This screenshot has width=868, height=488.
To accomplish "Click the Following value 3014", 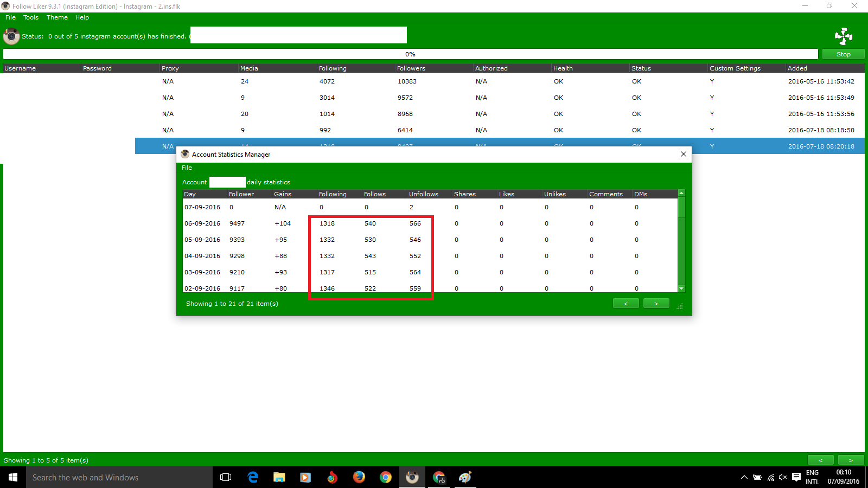I will click(x=327, y=98).
